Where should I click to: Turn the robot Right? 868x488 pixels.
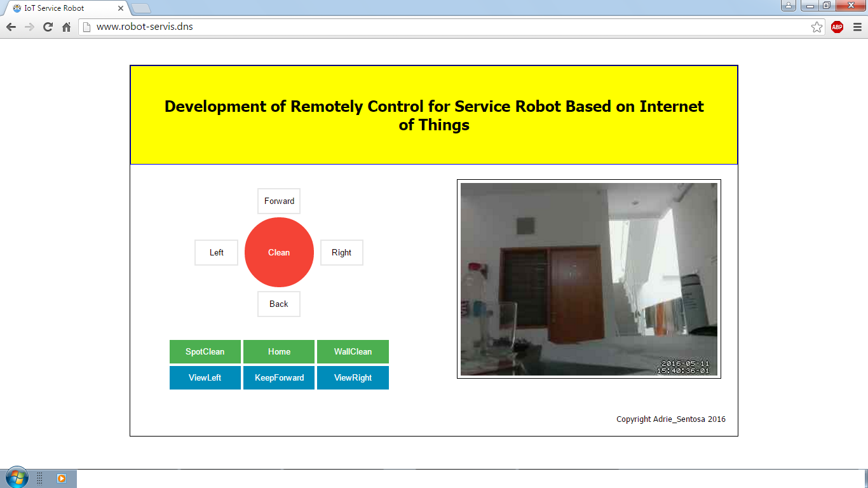coord(341,252)
